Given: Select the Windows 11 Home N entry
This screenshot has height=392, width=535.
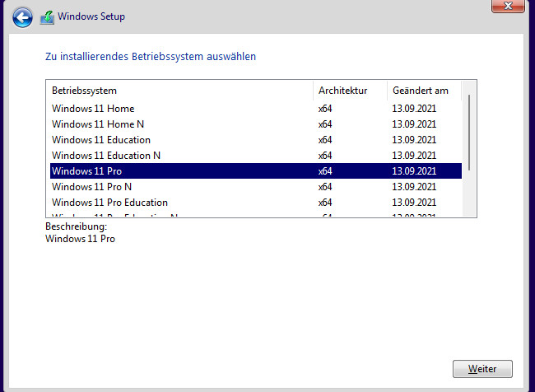Looking at the screenshot, I should point(98,124).
